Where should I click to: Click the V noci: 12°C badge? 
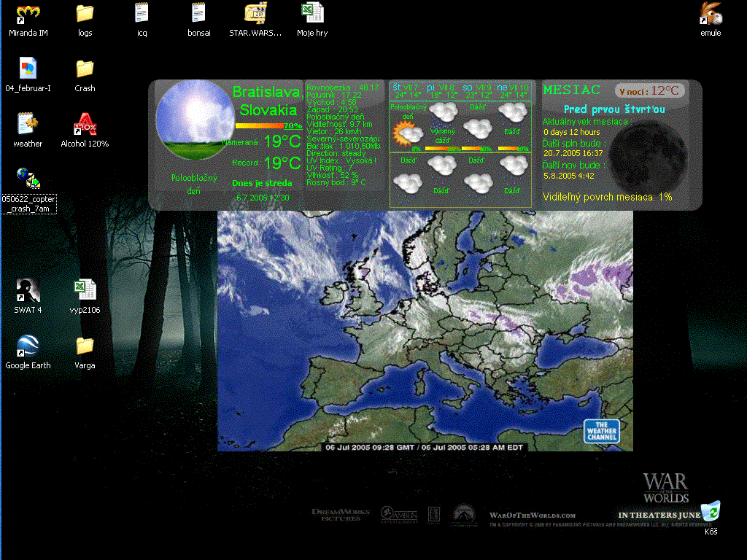[x=650, y=90]
